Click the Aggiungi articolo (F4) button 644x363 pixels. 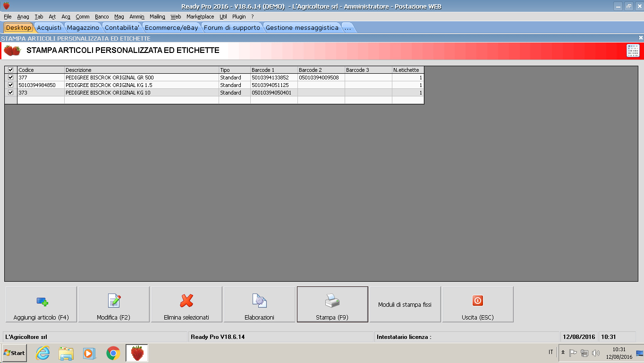pos(41,304)
